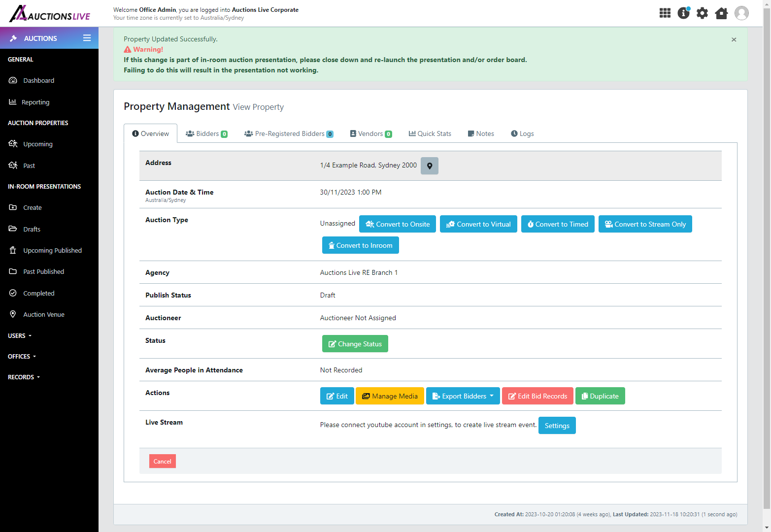Open Past auction properties
Viewport: 771px width, 532px height.
coord(29,166)
